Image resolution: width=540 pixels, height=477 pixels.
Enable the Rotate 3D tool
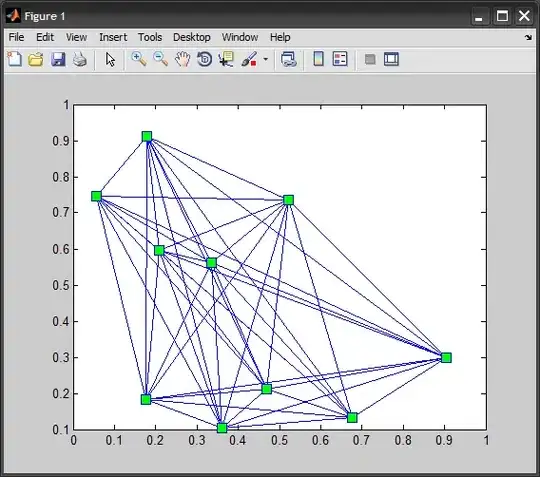point(204,59)
